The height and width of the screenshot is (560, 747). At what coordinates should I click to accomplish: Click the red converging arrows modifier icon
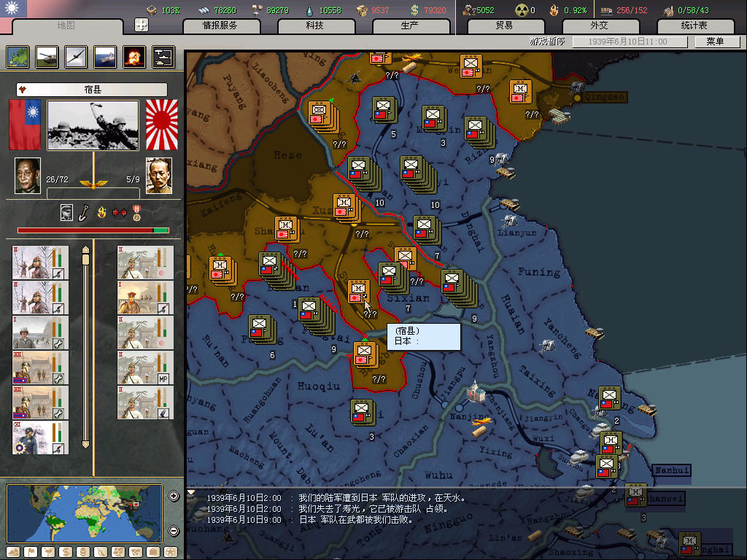(x=119, y=212)
